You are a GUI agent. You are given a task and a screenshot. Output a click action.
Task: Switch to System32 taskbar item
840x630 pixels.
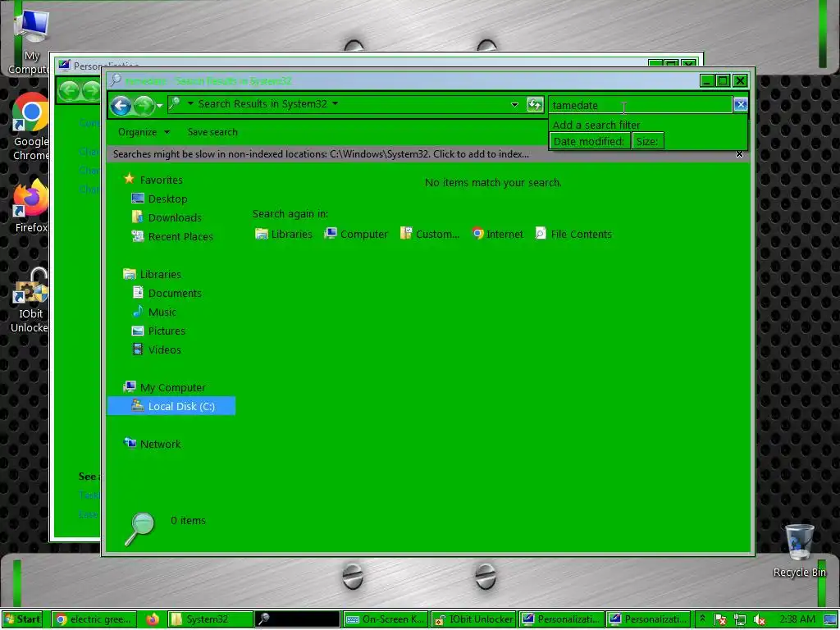point(211,619)
